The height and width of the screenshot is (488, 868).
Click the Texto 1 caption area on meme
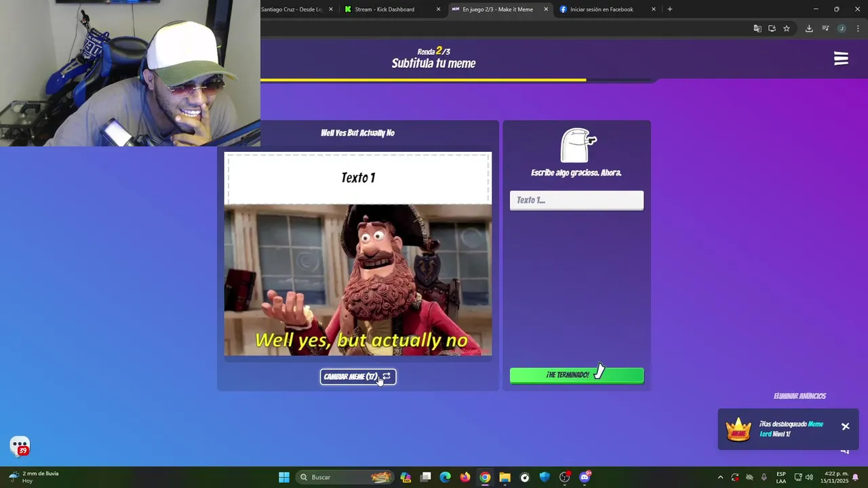pyautogui.click(x=358, y=178)
